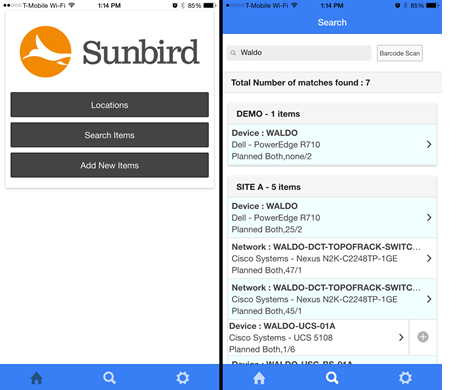Select DEMO - 1 items group header
The height and width of the screenshot is (390, 462).
pyautogui.click(x=332, y=114)
